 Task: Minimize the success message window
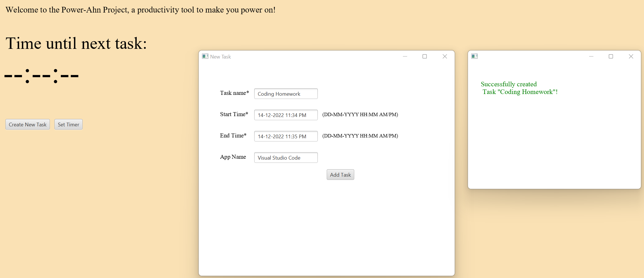click(591, 57)
